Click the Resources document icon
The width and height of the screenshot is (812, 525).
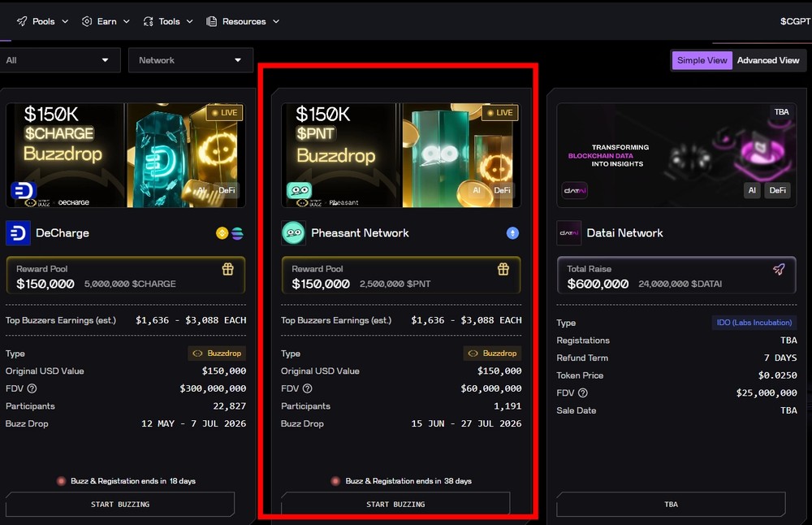point(211,21)
